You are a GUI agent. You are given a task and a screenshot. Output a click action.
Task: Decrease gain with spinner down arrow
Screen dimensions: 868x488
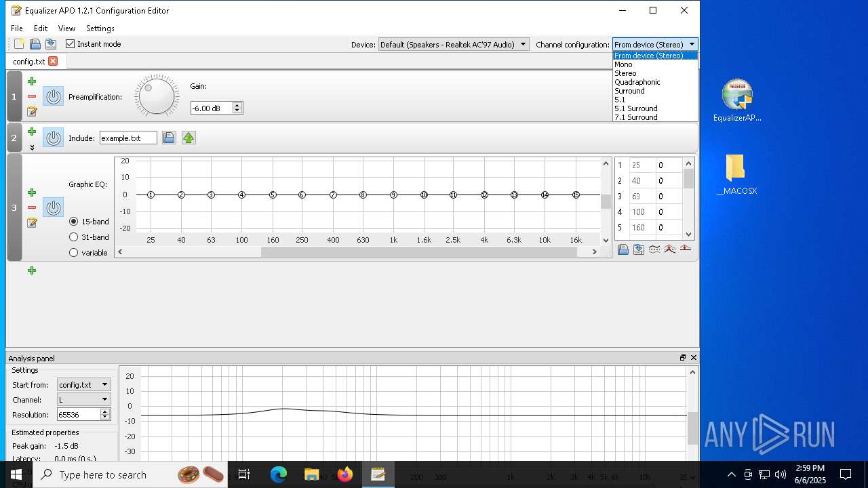coord(237,110)
